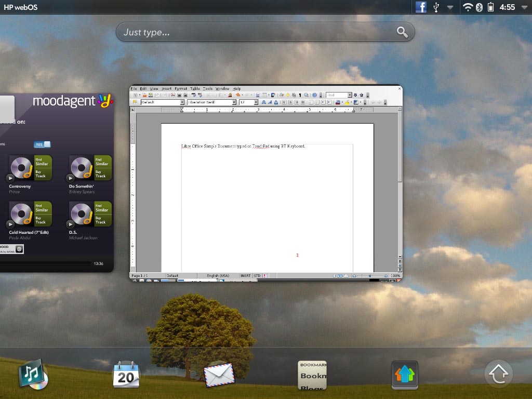Click the Facebook notification icon
The image size is (532, 399).
point(421,7)
